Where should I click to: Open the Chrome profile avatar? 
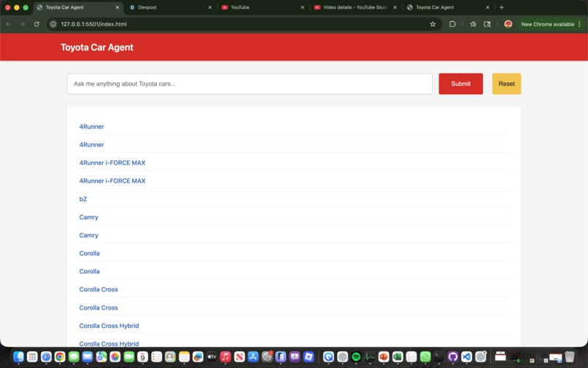pos(508,24)
